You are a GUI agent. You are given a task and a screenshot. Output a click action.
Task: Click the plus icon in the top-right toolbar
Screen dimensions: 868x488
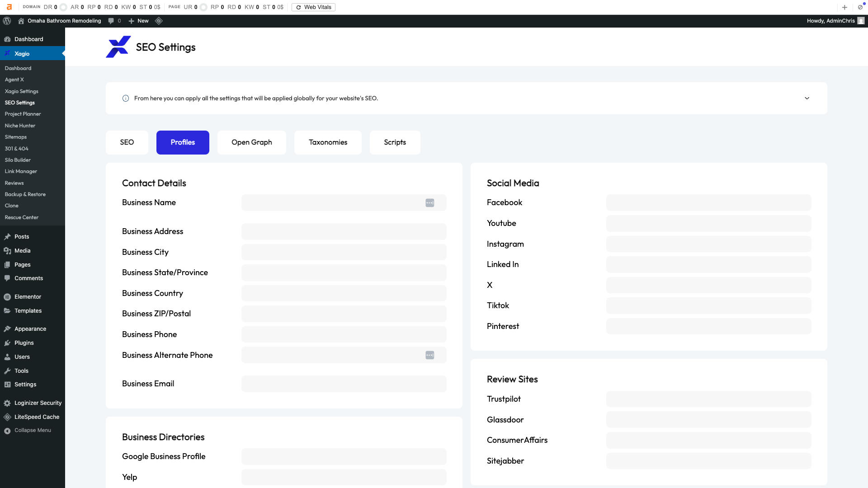click(844, 7)
